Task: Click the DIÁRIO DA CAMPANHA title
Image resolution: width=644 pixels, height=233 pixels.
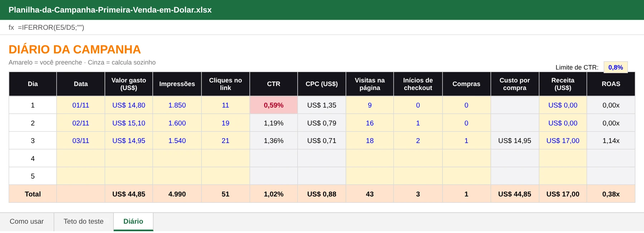Action: [75, 49]
